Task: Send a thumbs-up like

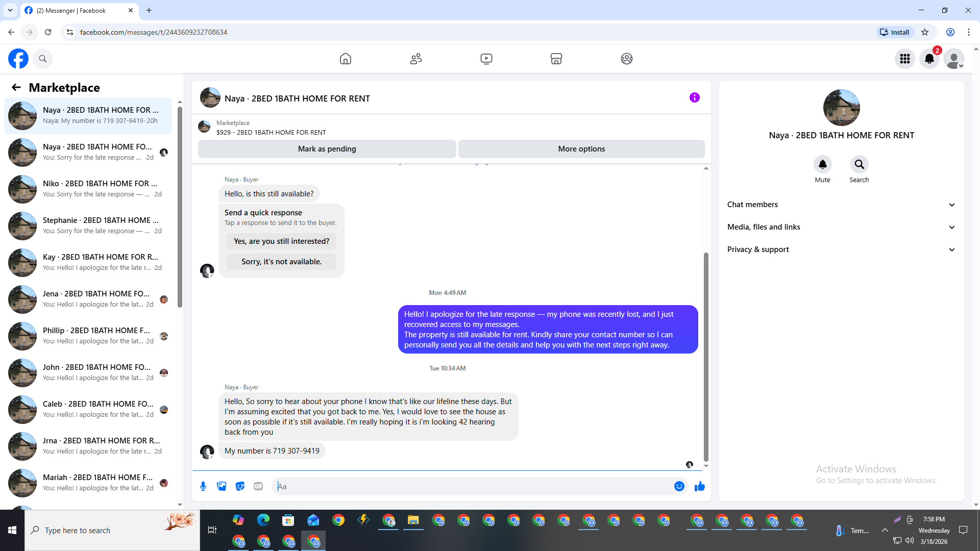Action: tap(699, 486)
